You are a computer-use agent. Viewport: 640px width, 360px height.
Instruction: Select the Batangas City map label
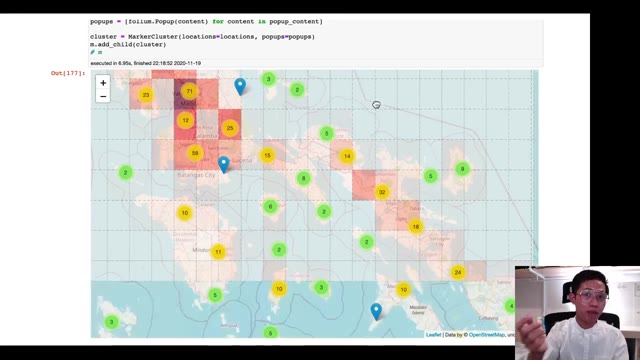pyautogui.click(x=196, y=175)
